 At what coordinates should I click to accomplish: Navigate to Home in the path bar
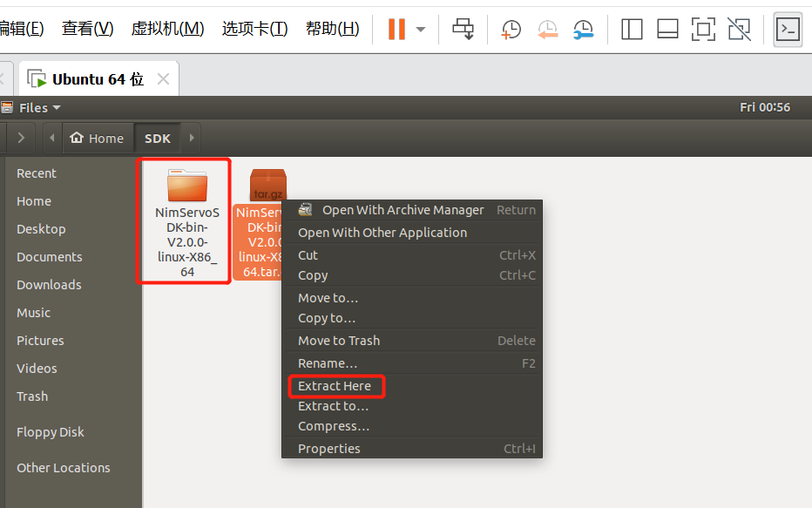point(98,139)
